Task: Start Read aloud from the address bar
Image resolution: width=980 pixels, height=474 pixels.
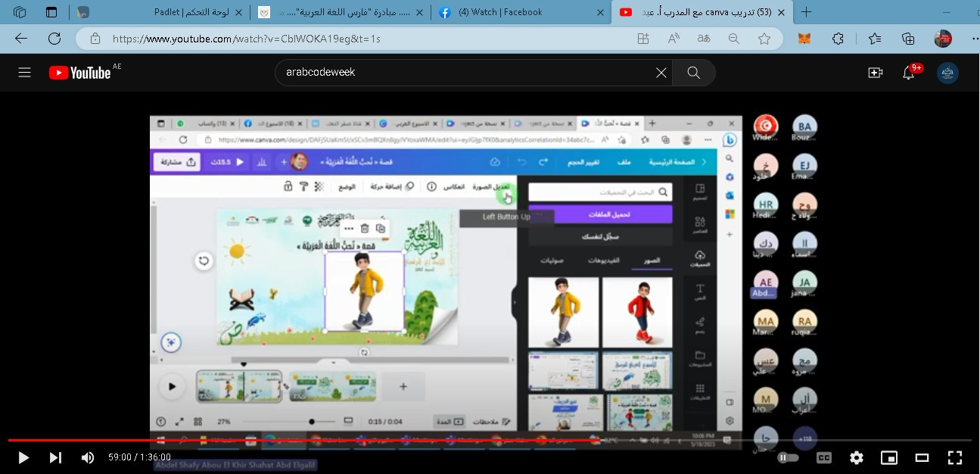Action: coord(674,39)
